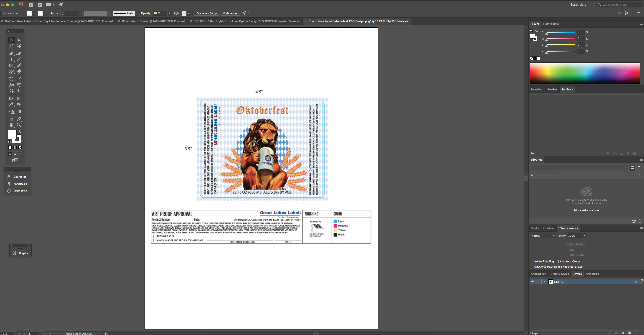
Task: Switch to the Brushes tab
Action: [x=552, y=89]
